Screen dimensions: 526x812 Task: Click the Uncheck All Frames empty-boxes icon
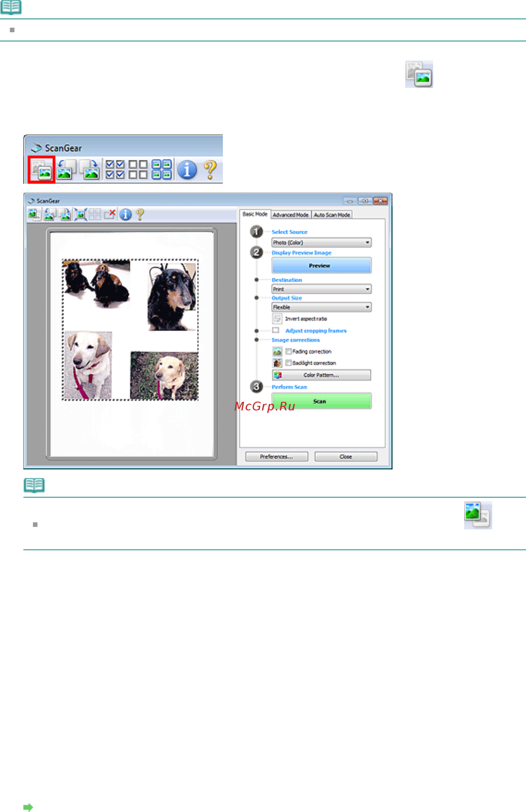pos(138,170)
